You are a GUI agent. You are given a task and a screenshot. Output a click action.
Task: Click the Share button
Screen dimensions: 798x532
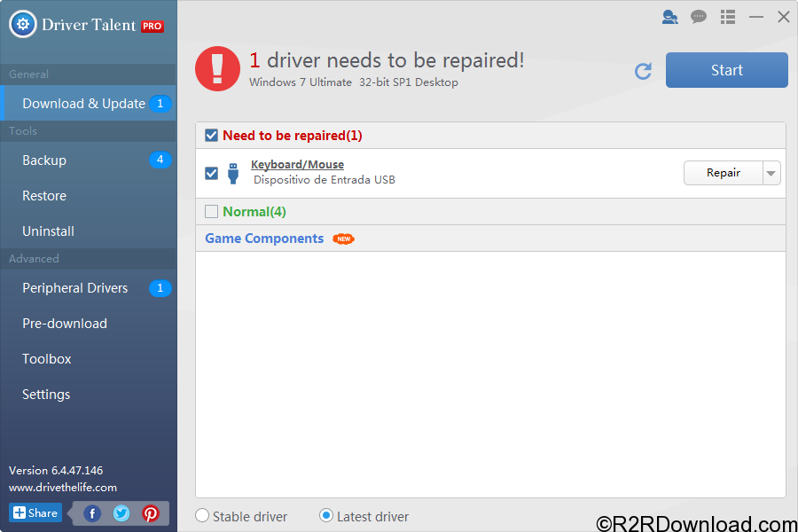click(35, 512)
